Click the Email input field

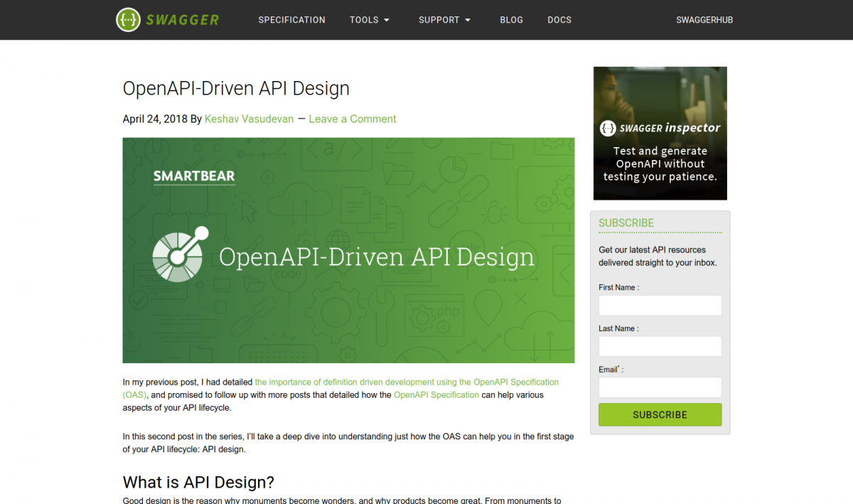(x=660, y=387)
